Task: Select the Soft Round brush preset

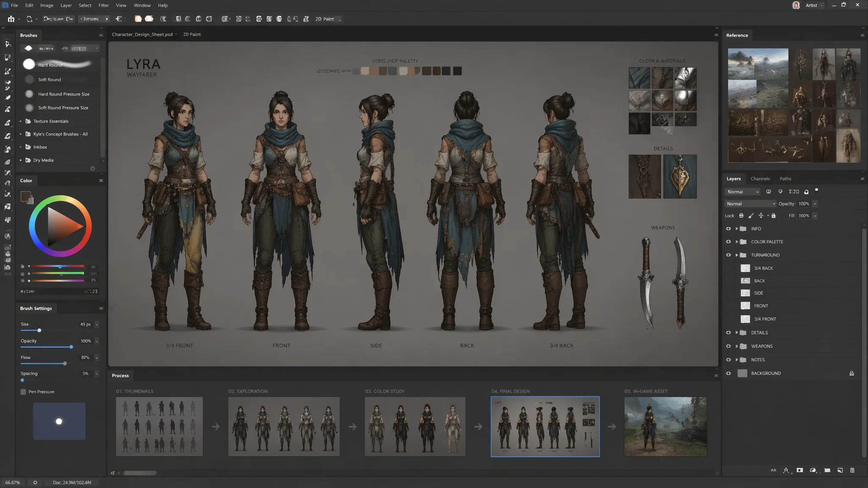Action: click(x=59, y=80)
